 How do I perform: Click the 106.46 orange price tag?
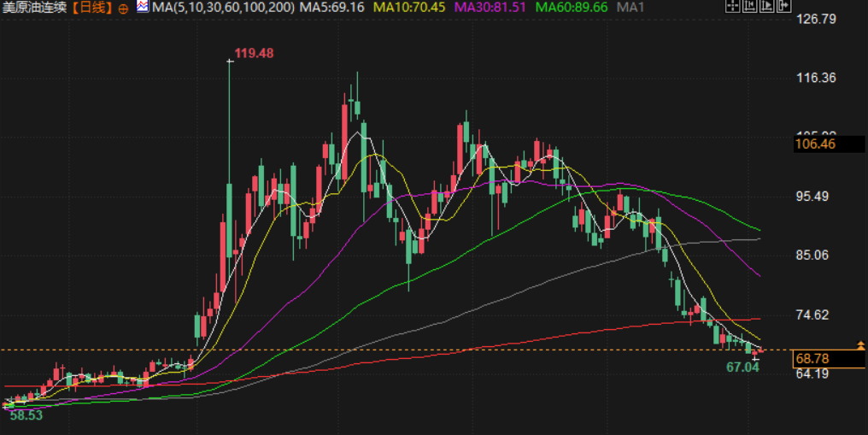click(830, 144)
